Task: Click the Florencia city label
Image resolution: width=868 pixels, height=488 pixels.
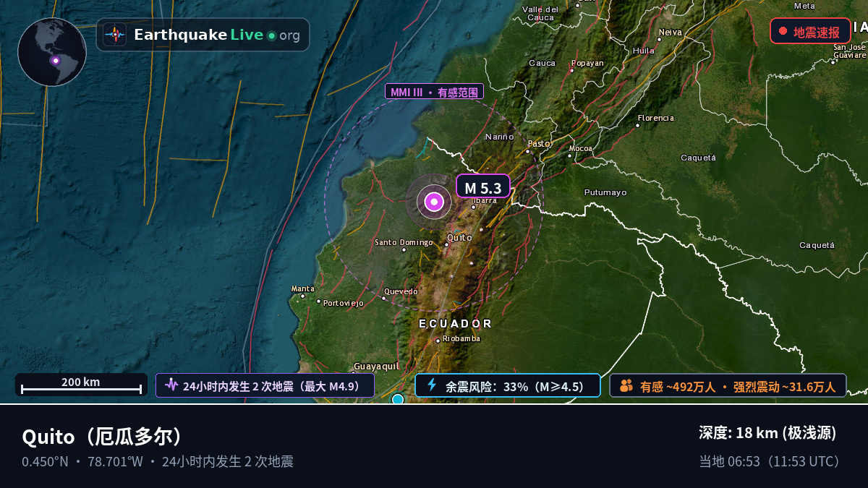Action: [656, 118]
